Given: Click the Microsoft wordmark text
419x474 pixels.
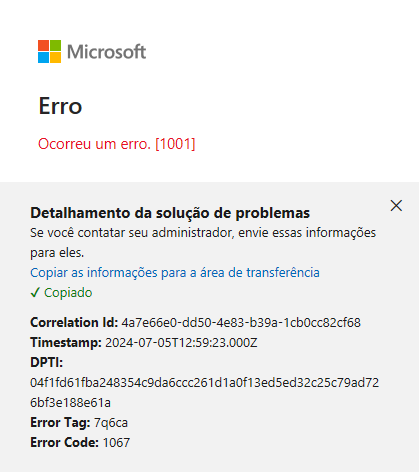Looking at the screenshot, I should pyautogui.click(x=107, y=52).
